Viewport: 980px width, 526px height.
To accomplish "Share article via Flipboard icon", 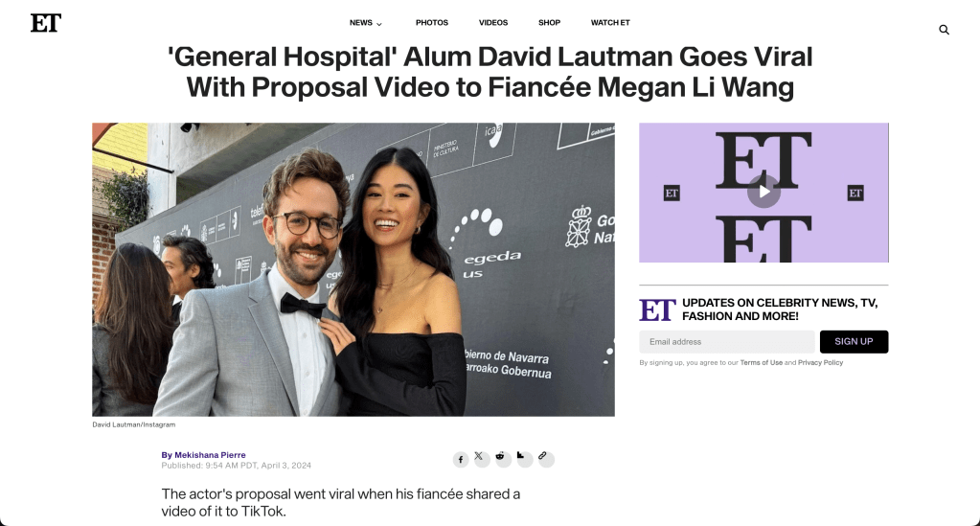I will coord(524,458).
